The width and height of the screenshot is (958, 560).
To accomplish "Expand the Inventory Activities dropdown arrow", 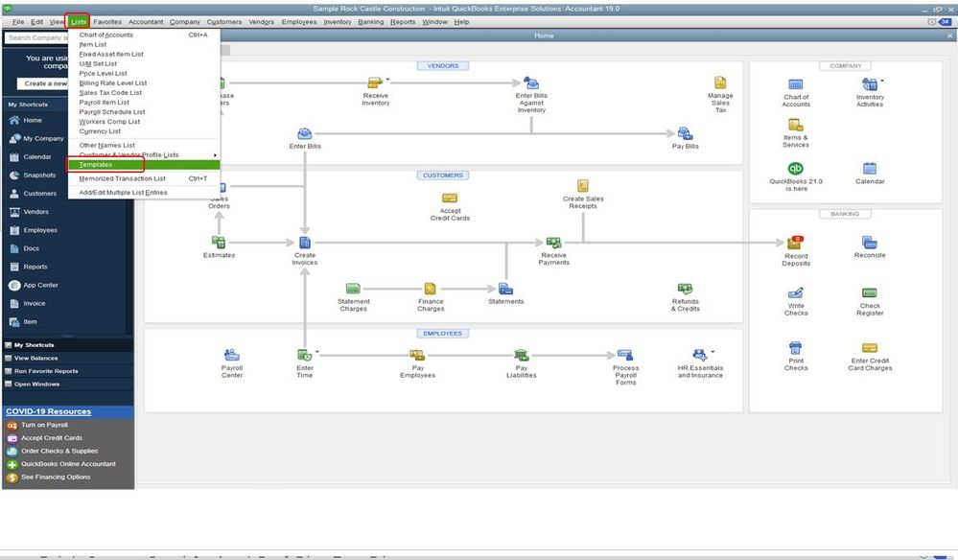I will pos(881,81).
